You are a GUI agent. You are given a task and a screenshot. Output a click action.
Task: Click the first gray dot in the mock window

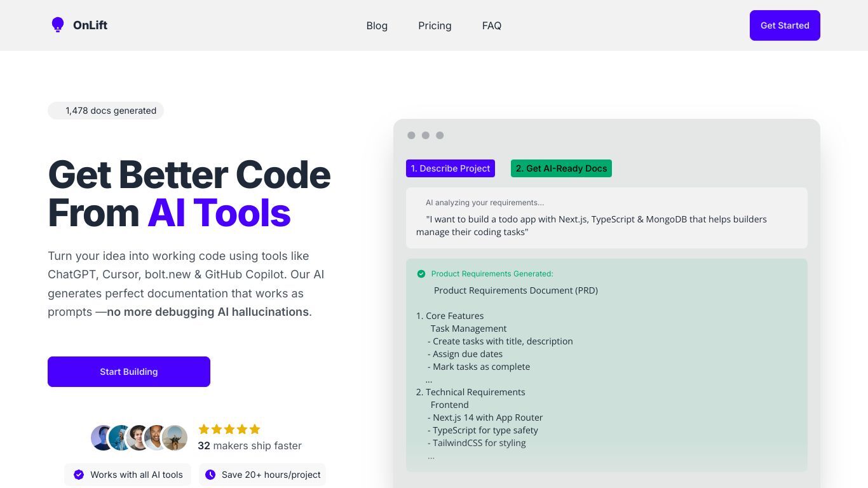(x=411, y=135)
